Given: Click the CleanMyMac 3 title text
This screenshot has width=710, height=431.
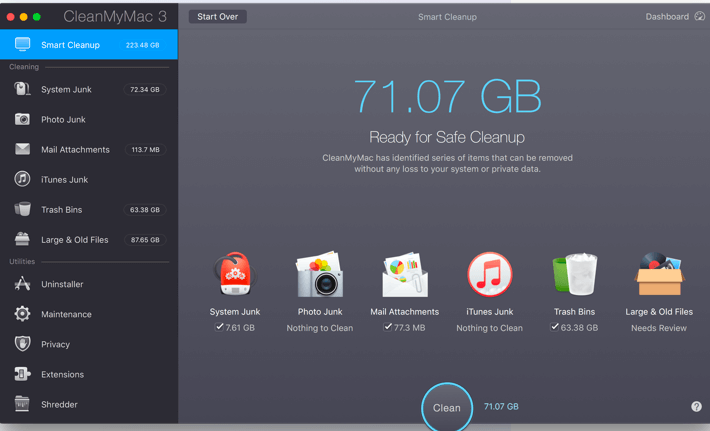Looking at the screenshot, I should (x=115, y=17).
